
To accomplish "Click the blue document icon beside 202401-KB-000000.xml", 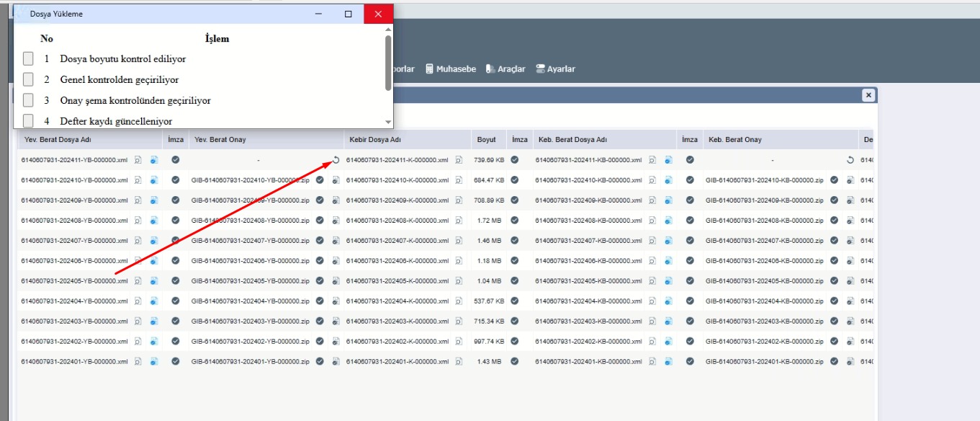I will point(669,362).
